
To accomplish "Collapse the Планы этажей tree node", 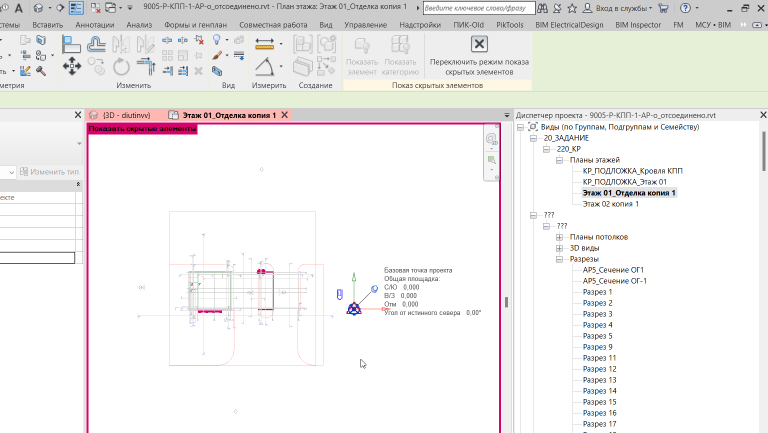I will 560,160.
